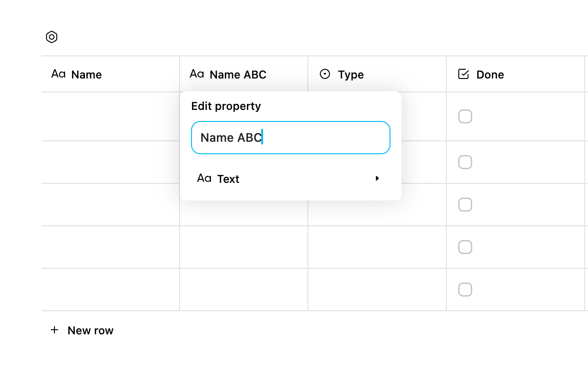Screen dimensions: 588x387
Task: Open the Done column header menu
Action: [491, 74]
